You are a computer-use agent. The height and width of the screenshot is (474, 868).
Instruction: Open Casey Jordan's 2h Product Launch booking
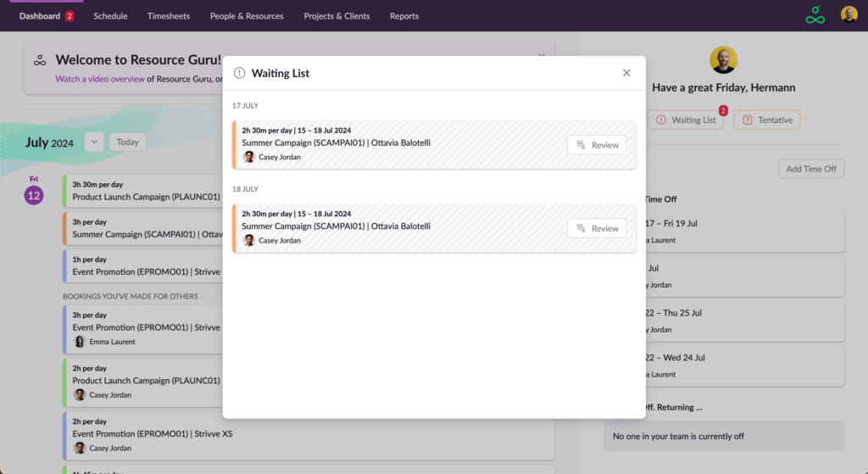point(143,382)
